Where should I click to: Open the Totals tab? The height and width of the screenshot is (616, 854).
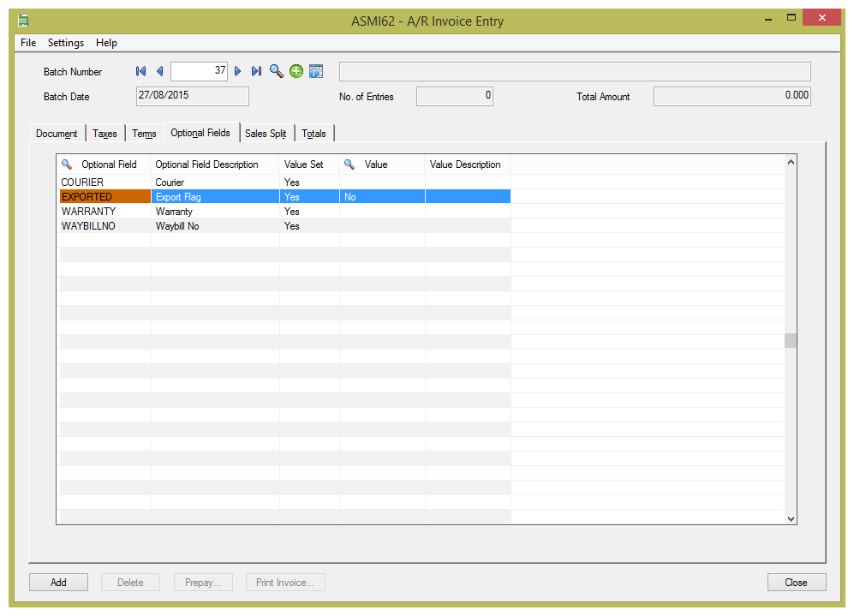pos(314,134)
